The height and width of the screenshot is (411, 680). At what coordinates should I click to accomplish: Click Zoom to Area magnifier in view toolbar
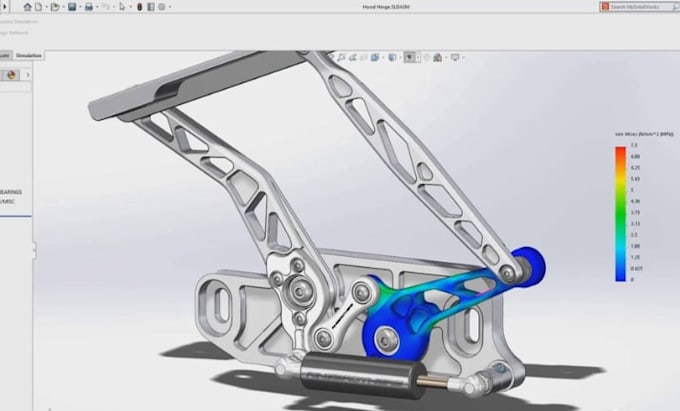[341, 57]
